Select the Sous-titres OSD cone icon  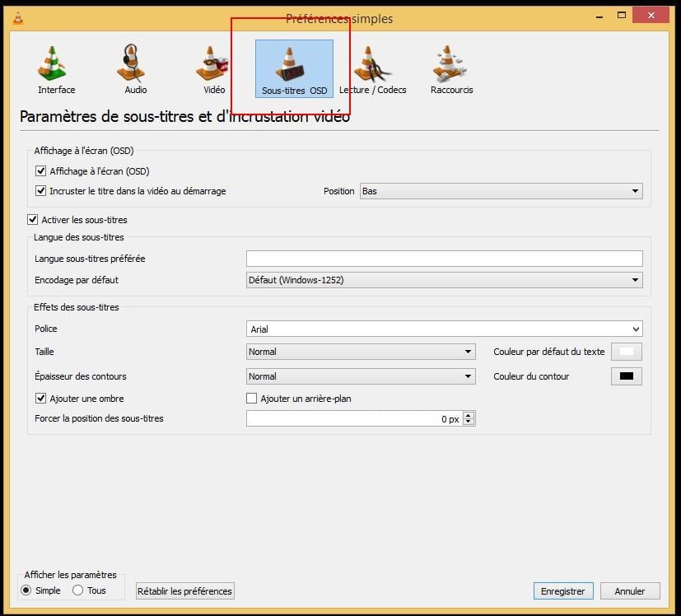tap(290, 64)
